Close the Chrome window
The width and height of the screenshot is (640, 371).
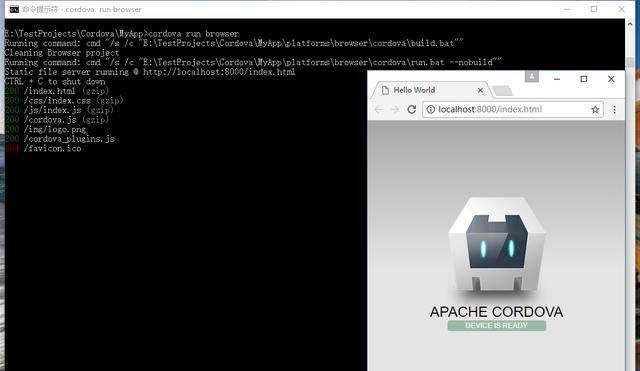611,79
